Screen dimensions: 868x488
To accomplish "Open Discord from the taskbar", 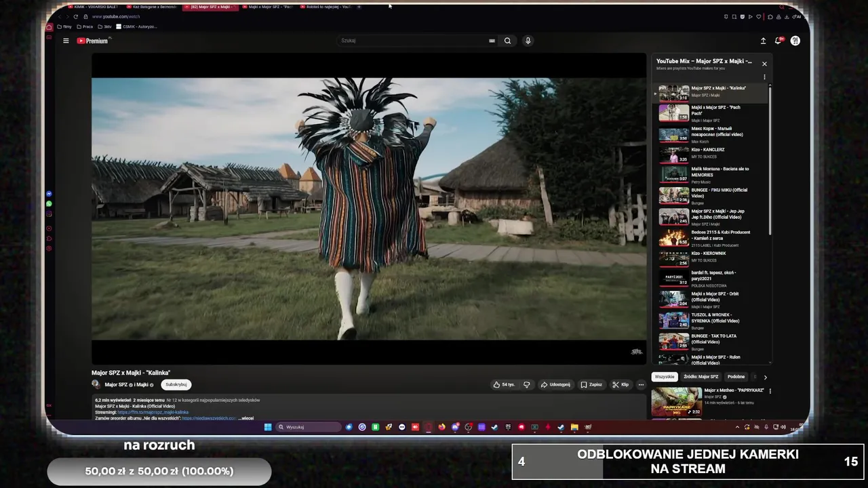I will (x=455, y=427).
